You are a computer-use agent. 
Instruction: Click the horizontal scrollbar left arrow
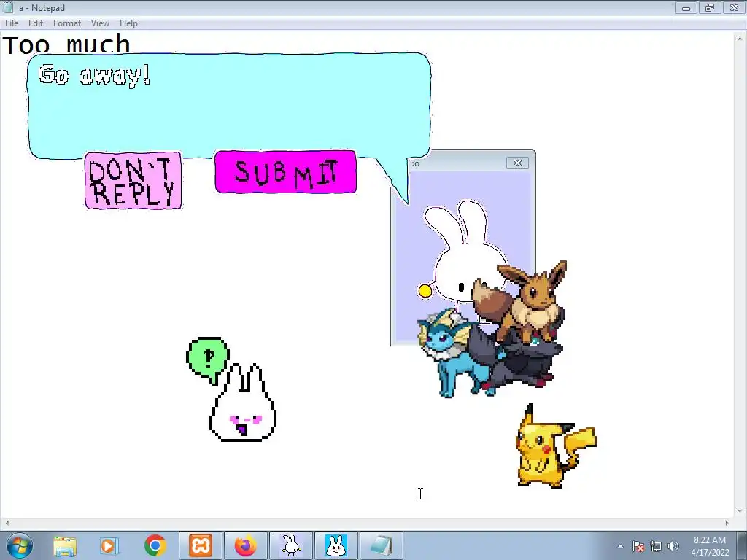click(7, 523)
